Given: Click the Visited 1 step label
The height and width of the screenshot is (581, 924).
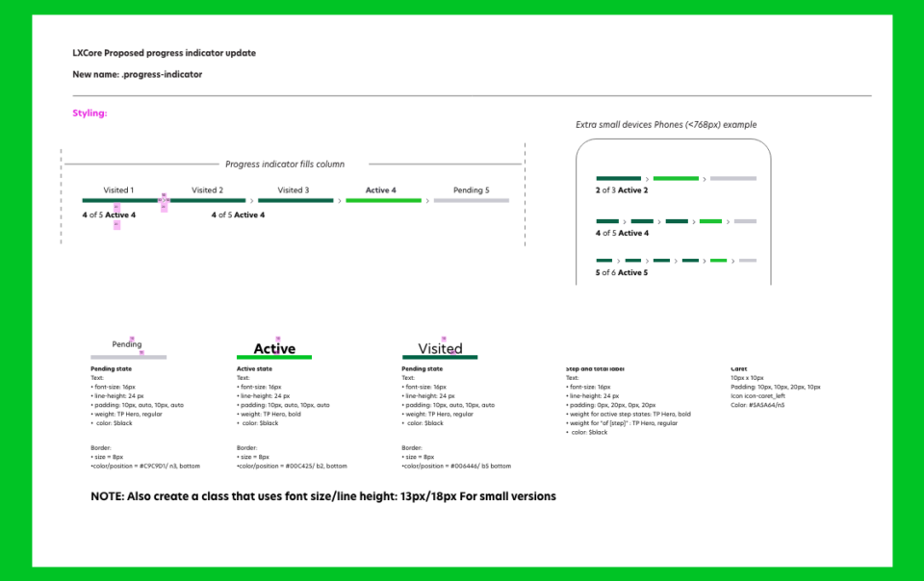Looking at the screenshot, I should (118, 190).
